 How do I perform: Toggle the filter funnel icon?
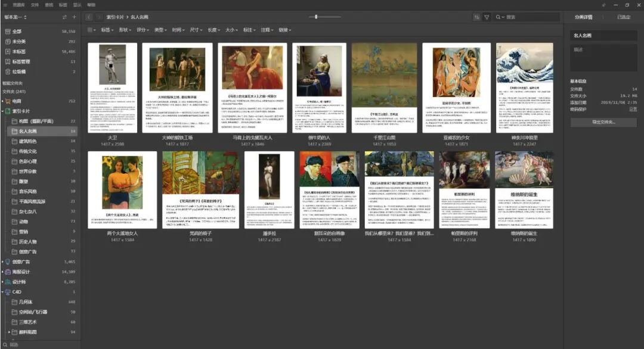487,17
